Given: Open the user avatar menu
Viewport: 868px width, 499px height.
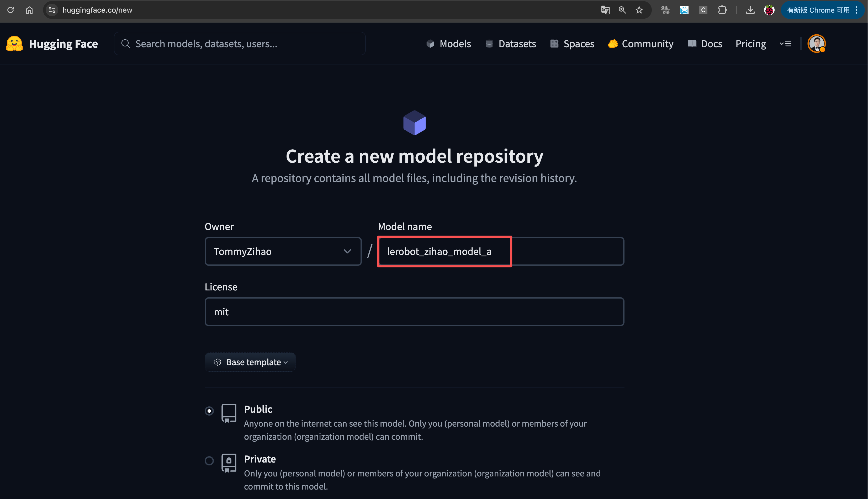Looking at the screenshot, I should point(817,44).
